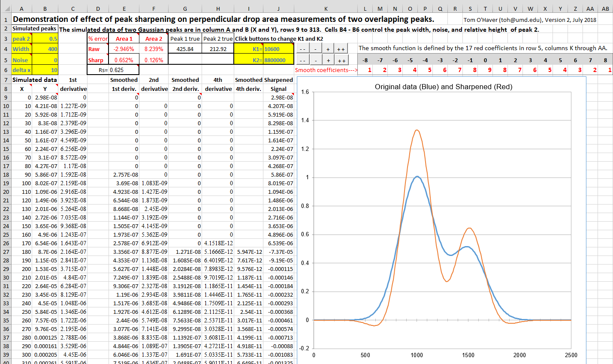Increase K1 with the plus button
This screenshot has height=364, width=613.
(328, 49)
